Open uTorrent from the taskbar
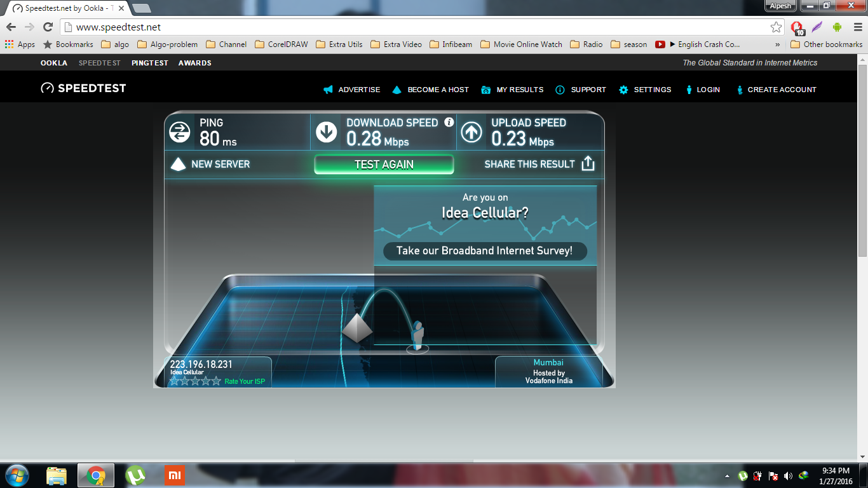 [x=135, y=475]
